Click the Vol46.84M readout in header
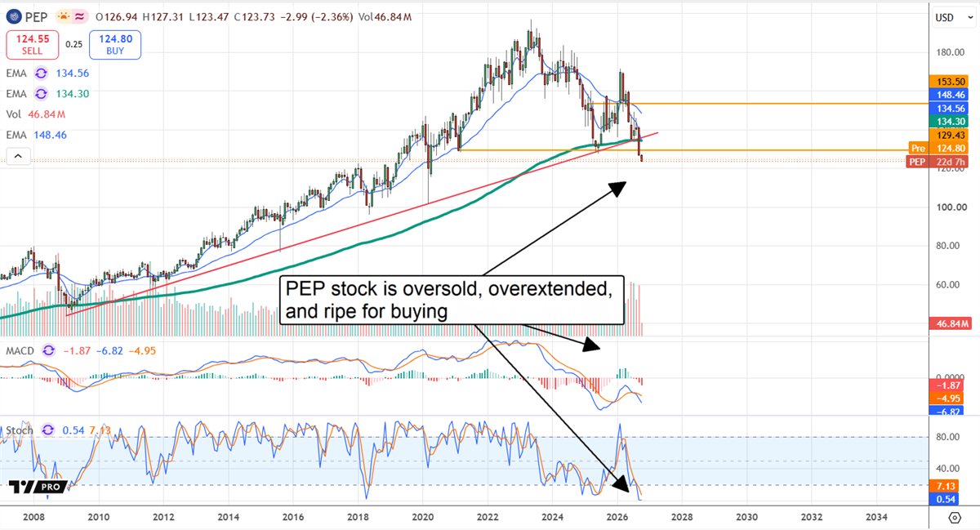Viewport: 980px width, 530px height. click(386, 16)
